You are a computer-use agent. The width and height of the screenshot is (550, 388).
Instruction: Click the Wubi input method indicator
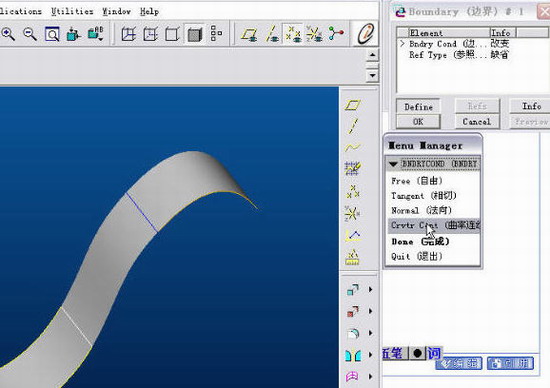click(x=394, y=353)
